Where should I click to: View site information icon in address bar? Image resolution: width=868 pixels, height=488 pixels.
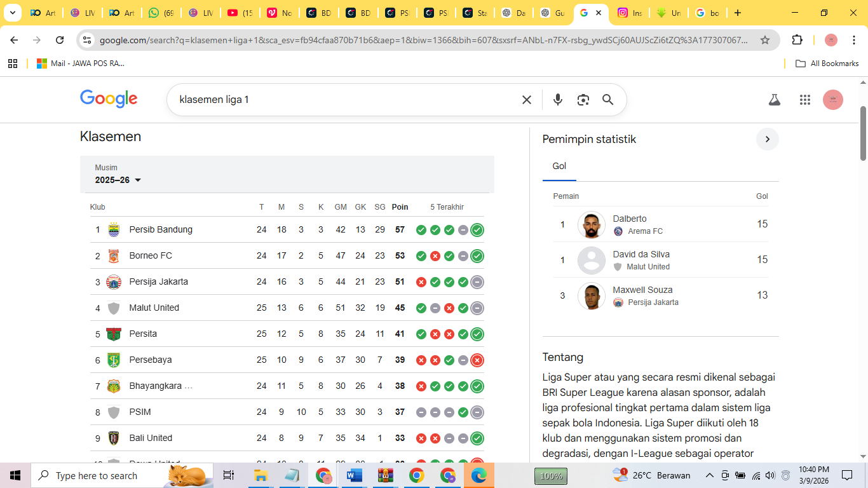click(88, 40)
